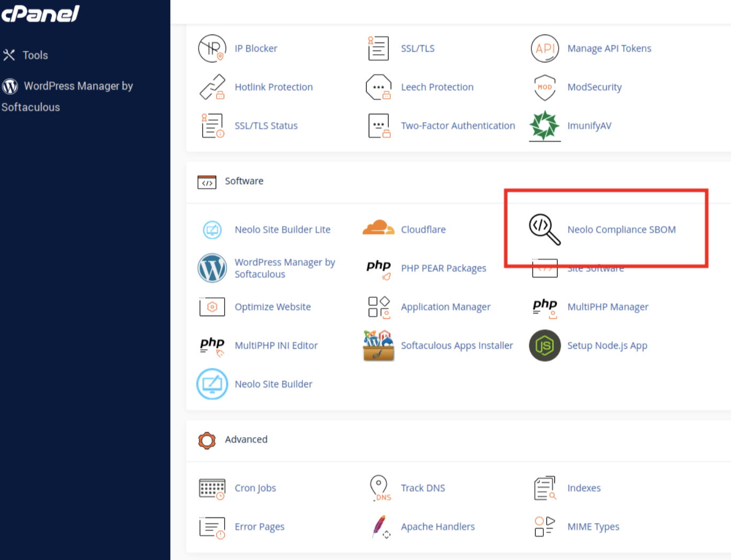The image size is (731, 560).
Task: Select Tools in the sidebar
Action: click(25, 55)
